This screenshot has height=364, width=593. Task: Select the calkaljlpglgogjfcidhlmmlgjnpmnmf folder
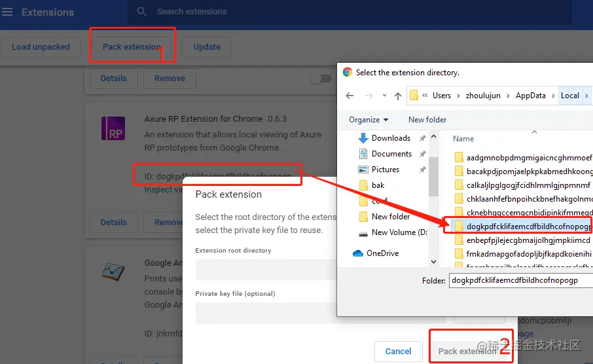[x=524, y=185]
